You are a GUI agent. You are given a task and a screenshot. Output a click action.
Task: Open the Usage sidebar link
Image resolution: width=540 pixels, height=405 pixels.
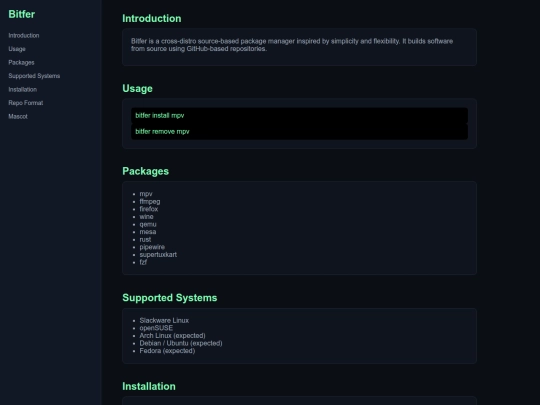[17, 49]
